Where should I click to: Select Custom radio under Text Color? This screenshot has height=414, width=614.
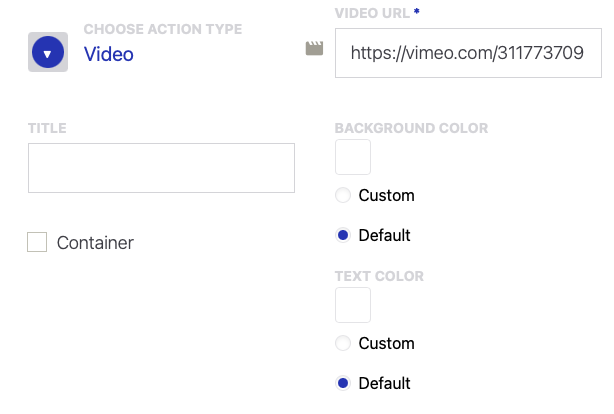click(343, 343)
